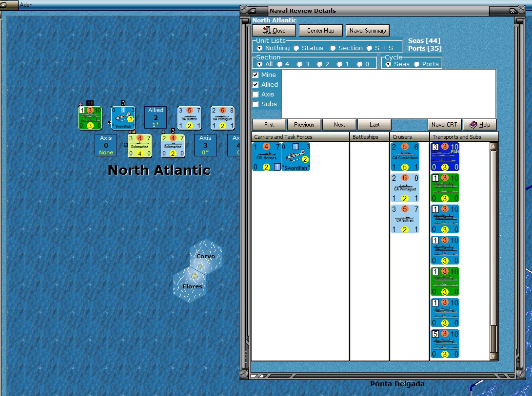The height and width of the screenshot is (396, 532).
Task: Click transports list scroll up arrow
Action: click(494, 146)
